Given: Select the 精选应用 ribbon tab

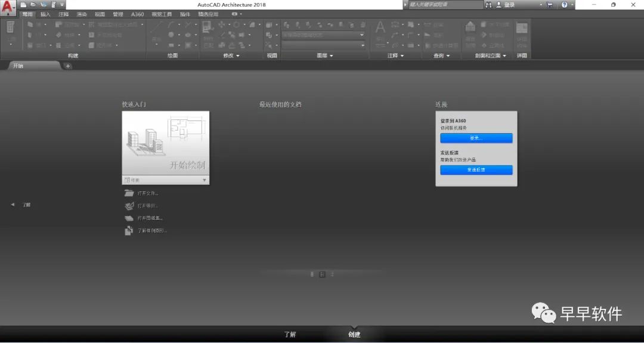Looking at the screenshot, I should (208, 14).
